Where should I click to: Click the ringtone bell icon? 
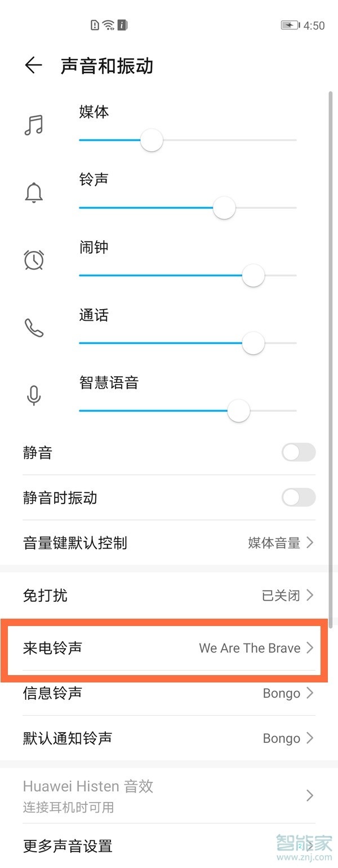(34, 192)
